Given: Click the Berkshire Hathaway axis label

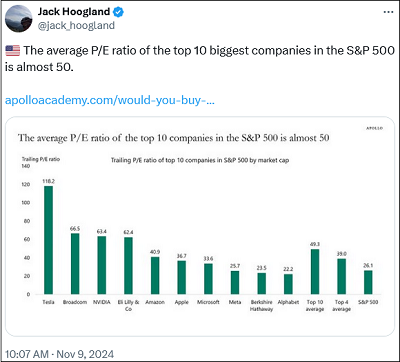Looking at the screenshot, I should (262, 305).
